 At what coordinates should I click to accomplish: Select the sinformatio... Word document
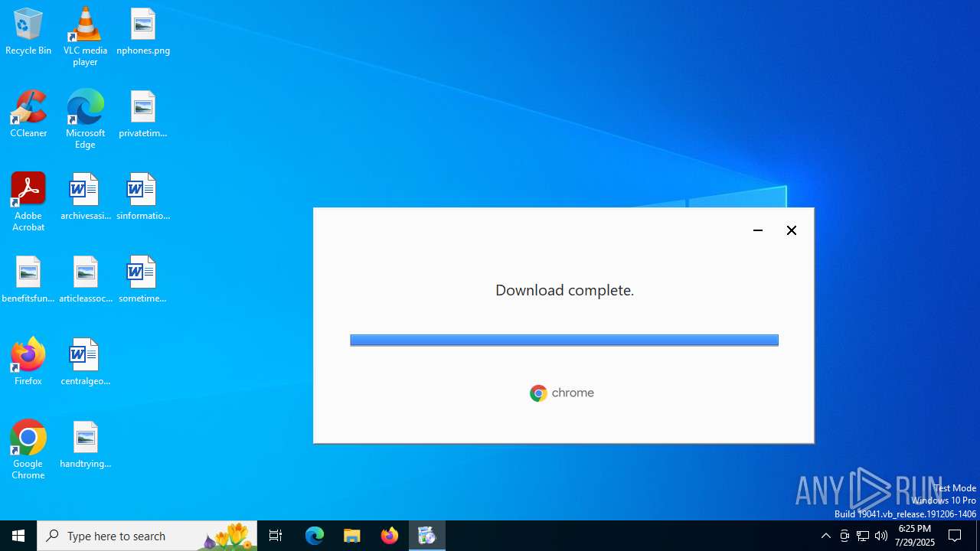pos(143,197)
